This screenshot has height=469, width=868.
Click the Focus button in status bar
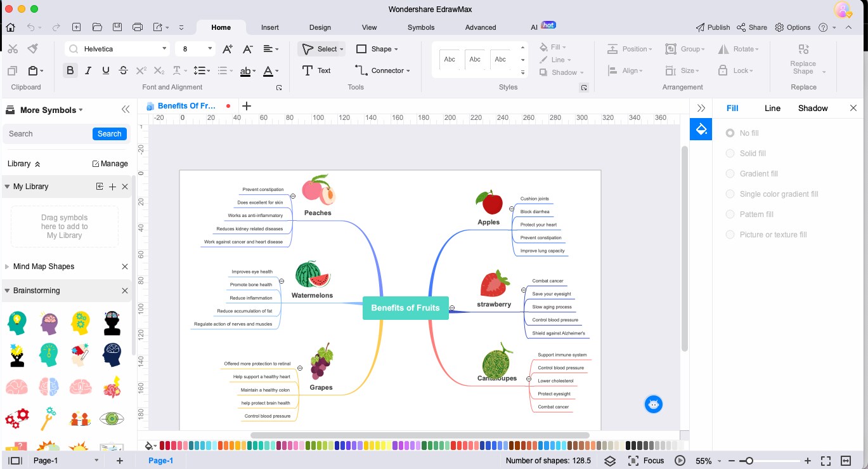point(646,461)
